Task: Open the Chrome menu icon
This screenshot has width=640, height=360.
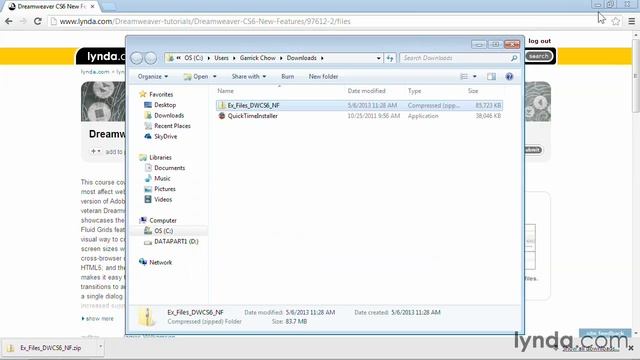Action: point(631,21)
